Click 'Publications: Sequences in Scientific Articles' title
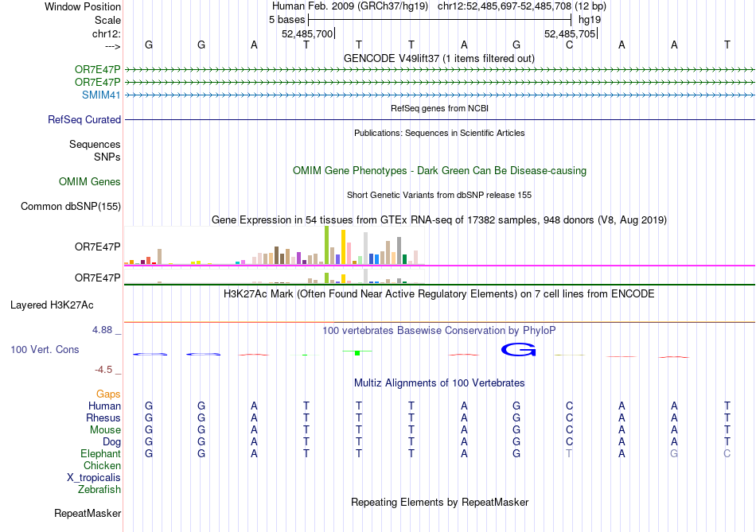 [x=439, y=133]
